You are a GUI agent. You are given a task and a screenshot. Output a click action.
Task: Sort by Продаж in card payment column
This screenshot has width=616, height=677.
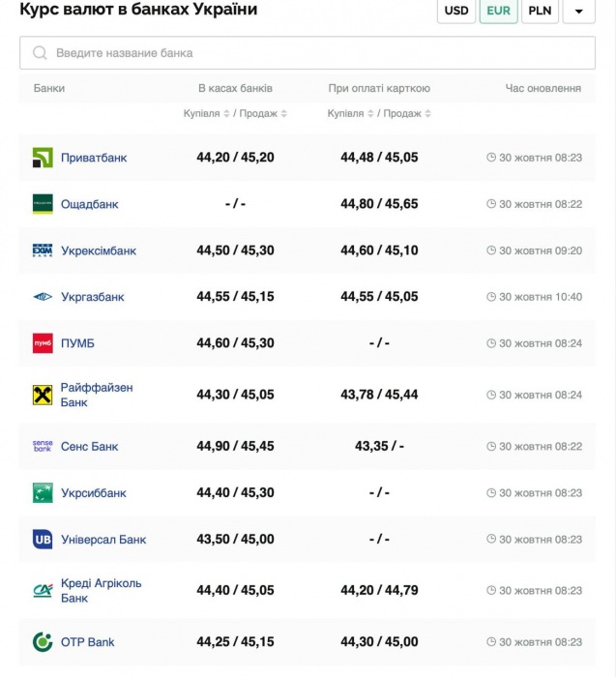pos(406,114)
